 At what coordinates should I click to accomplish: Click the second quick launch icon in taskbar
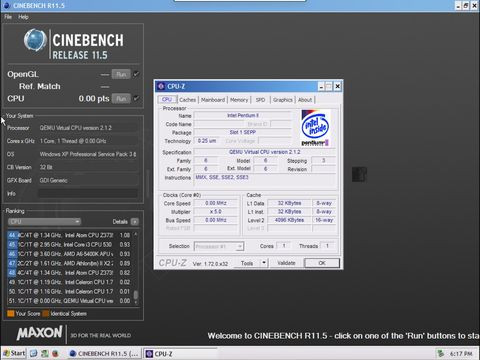coord(45,353)
